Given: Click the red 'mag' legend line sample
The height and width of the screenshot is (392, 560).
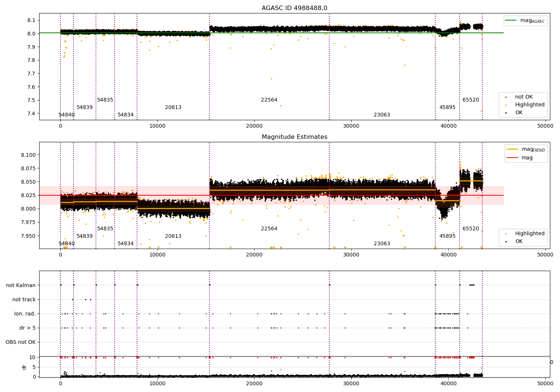Looking at the screenshot, I should pos(512,158).
